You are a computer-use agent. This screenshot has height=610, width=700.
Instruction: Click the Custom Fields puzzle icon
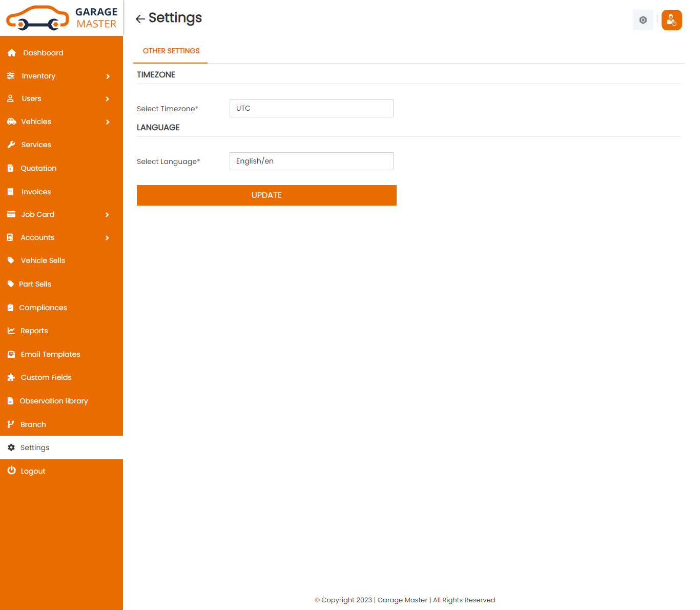(11, 377)
